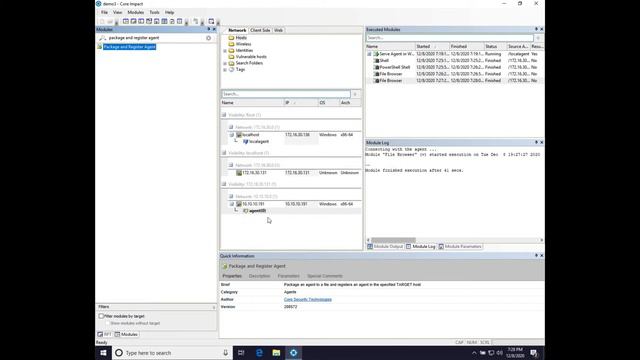
Task: Open the Tools menu
Action: 154,13
